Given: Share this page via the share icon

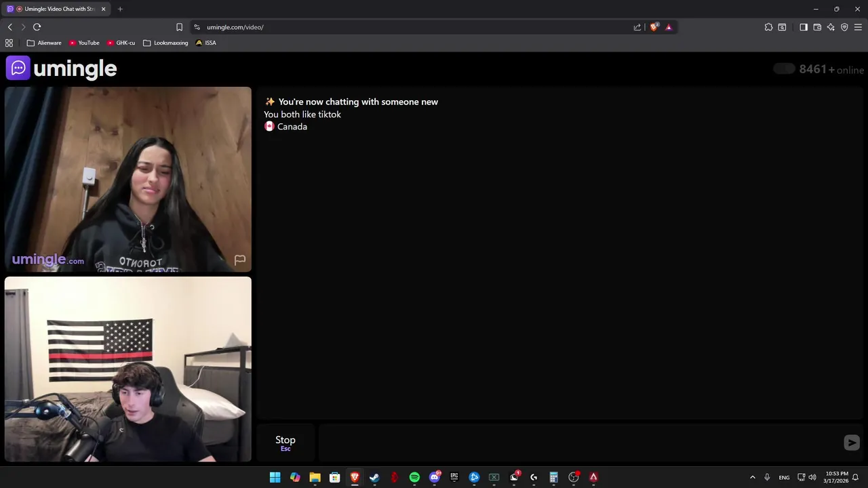Looking at the screenshot, I should point(637,27).
